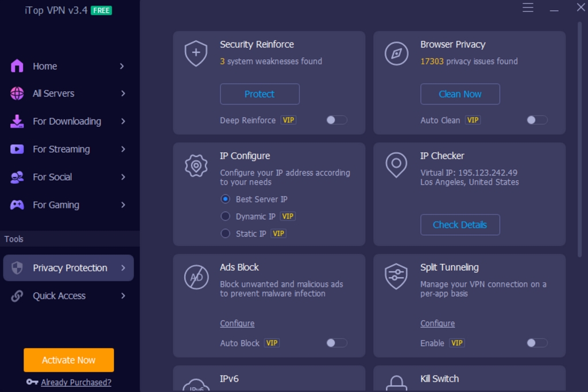588x392 pixels.
Task: Click the IPv6 cloud icon
Action: pyautogui.click(x=196, y=385)
